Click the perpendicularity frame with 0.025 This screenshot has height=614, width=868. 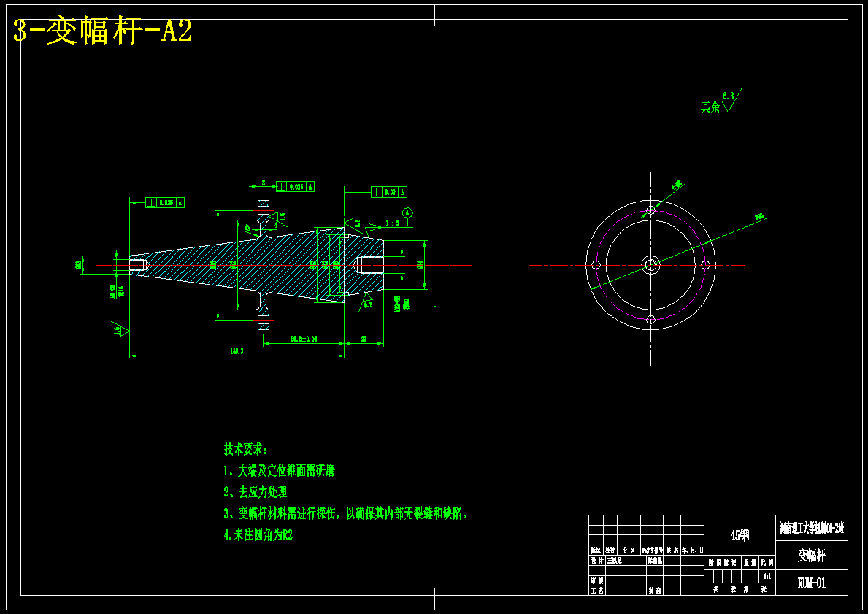[295, 186]
